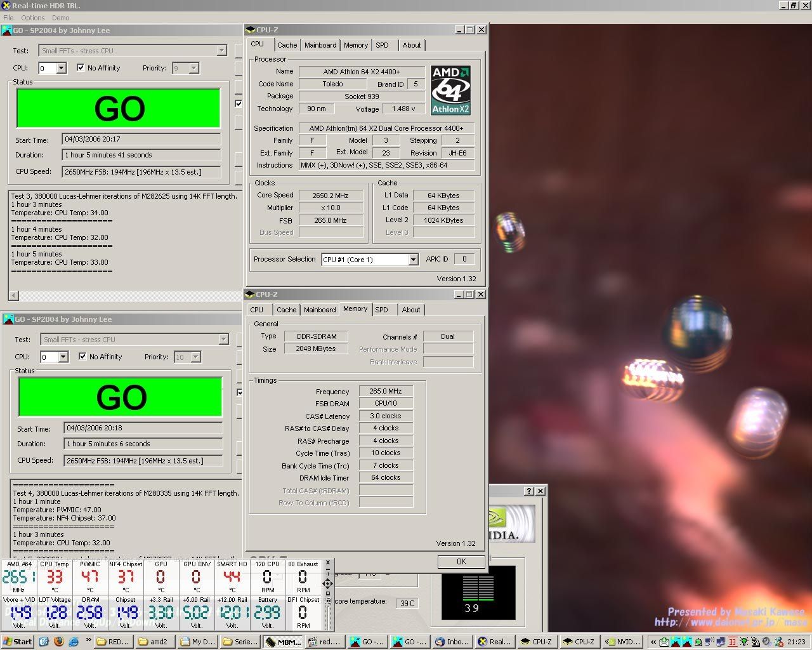Click the MBM dashboard move arrows icon
Image resolution: width=812 pixels, height=650 pixels.
[x=328, y=583]
